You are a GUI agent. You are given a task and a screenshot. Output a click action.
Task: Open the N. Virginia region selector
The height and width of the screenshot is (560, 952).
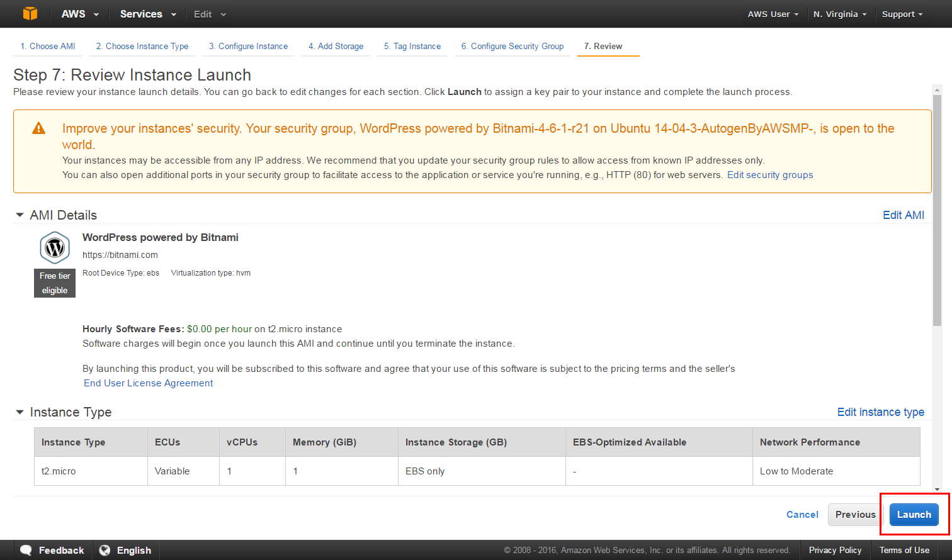click(x=839, y=14)
